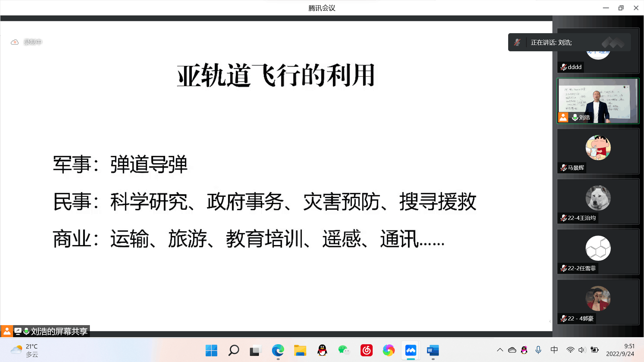The height and width of the screenshot is (362, 644).
Task: Open the QQ penguin taskbar icon
Action: click(x=322, y=351)
